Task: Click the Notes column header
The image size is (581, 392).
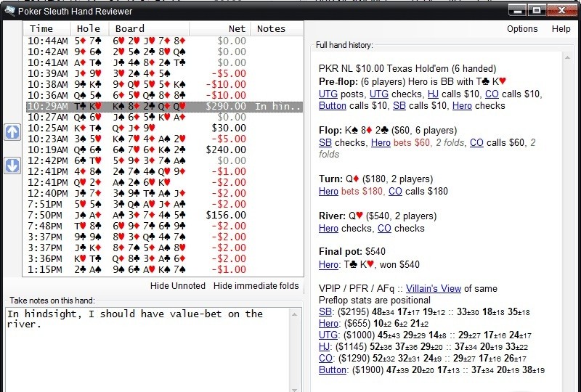Action: 272,28
